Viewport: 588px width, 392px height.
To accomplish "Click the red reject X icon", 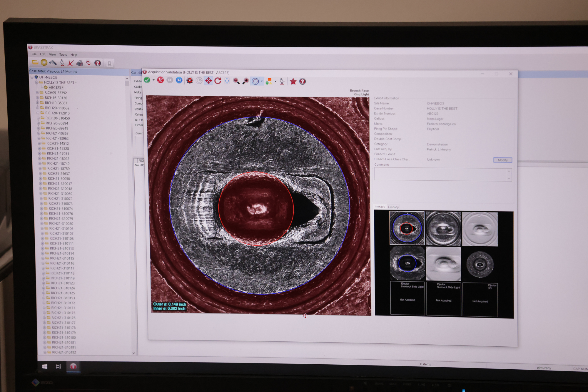I will tap(160, 80).
